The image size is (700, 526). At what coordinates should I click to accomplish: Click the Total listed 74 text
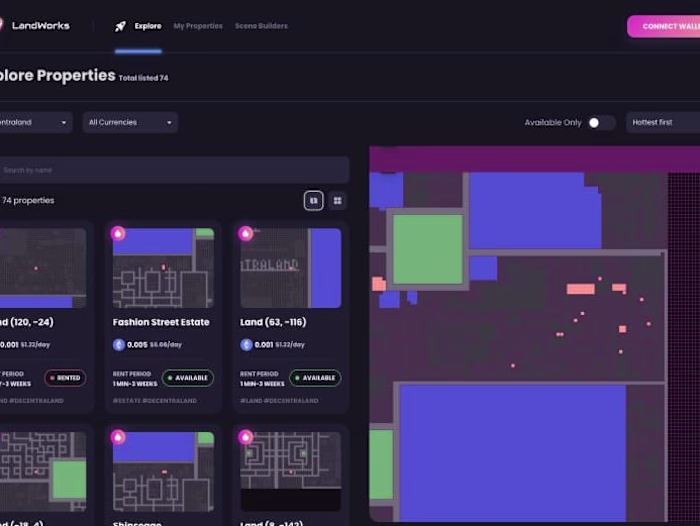point(143,78)
